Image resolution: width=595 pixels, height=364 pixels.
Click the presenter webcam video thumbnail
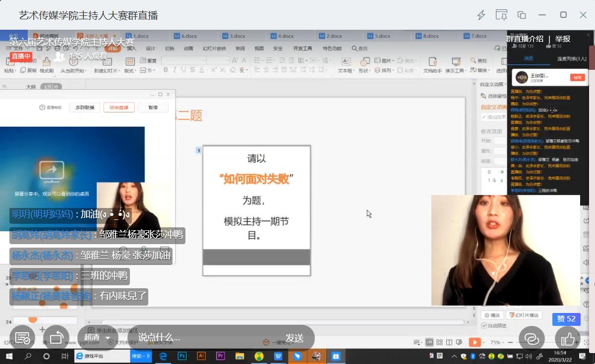pyautogui.click(x=505, y=250)
